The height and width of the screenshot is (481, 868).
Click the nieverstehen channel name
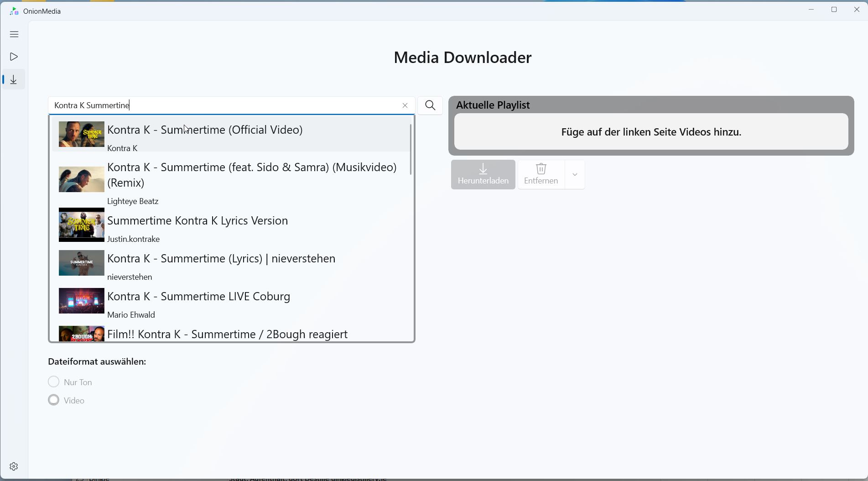[130, 277]
